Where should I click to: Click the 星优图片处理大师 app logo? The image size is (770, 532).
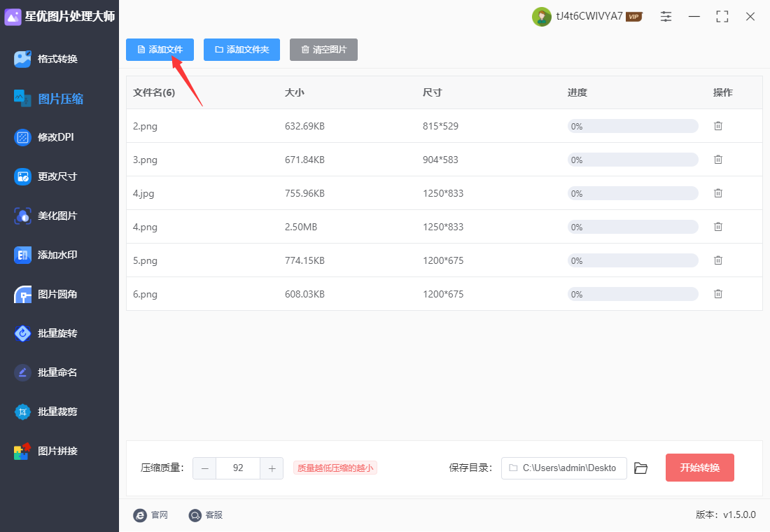click(x=13, y=17)
